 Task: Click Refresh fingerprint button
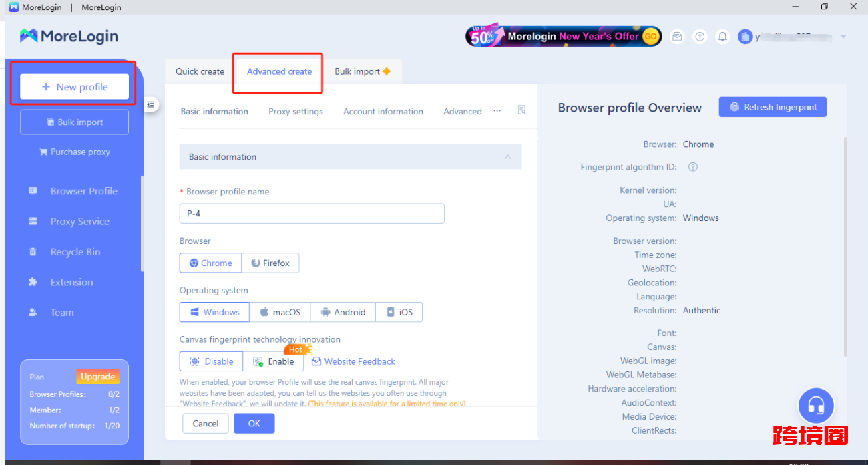coord(773,107)
